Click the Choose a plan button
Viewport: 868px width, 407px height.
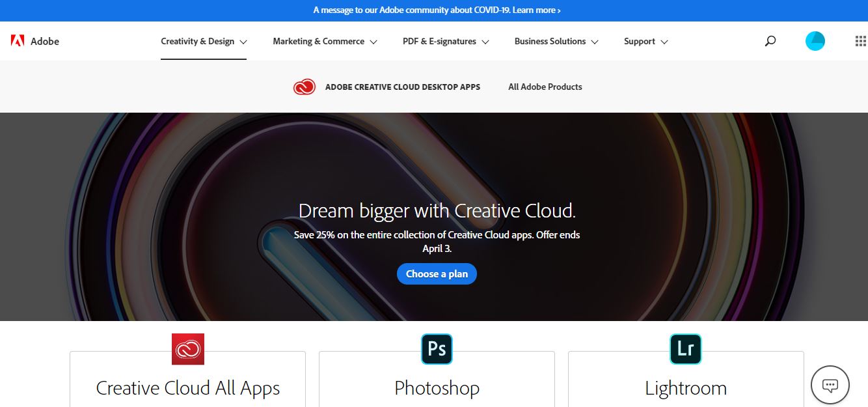coord(437,274)
